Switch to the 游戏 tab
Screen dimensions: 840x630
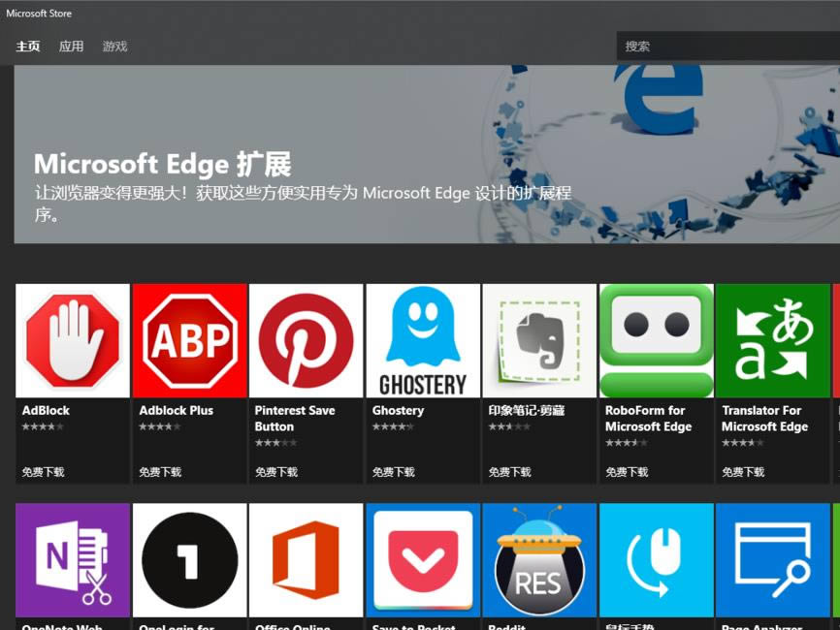click(x=114, y=46)
